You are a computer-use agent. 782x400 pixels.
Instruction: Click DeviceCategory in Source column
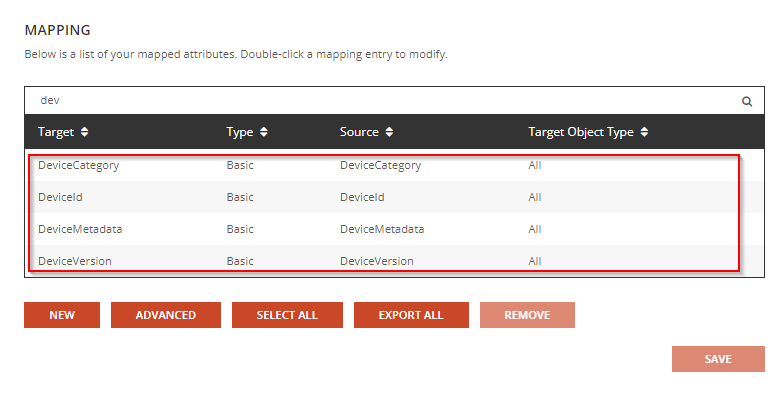(x=381, y=166)
